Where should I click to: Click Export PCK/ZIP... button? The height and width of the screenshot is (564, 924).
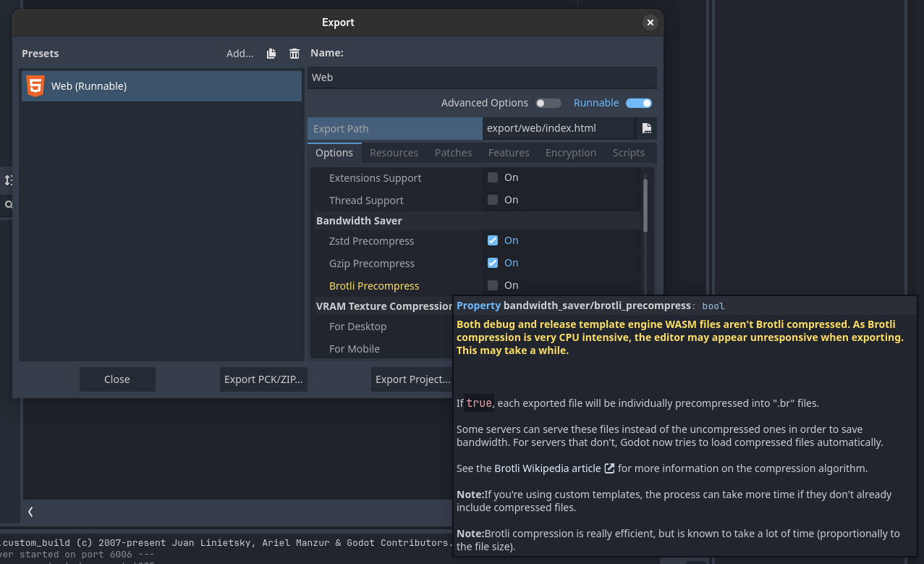pos(263,379)
